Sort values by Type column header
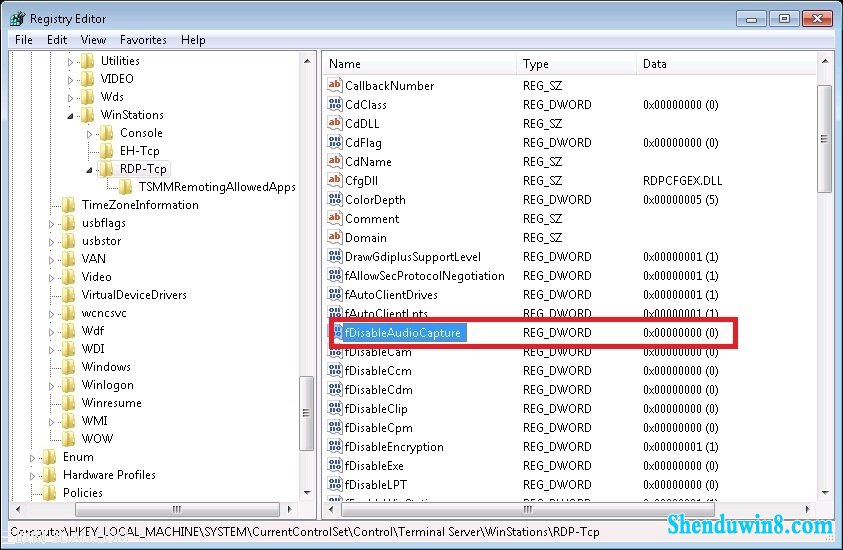This screenshot has width=843, height=550. click(x=577, y=63)
